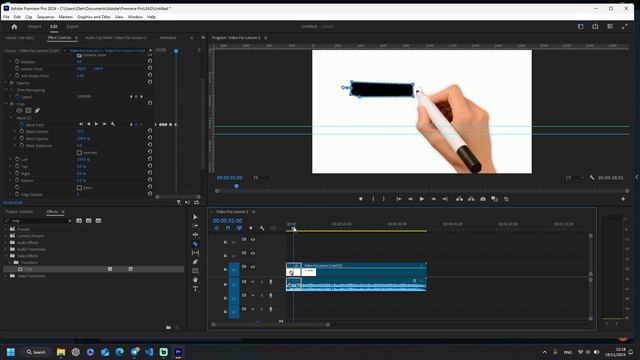Click the timeline zoom scroll bar
Viewport: 640px width, 360px height.
pos(270,325)
